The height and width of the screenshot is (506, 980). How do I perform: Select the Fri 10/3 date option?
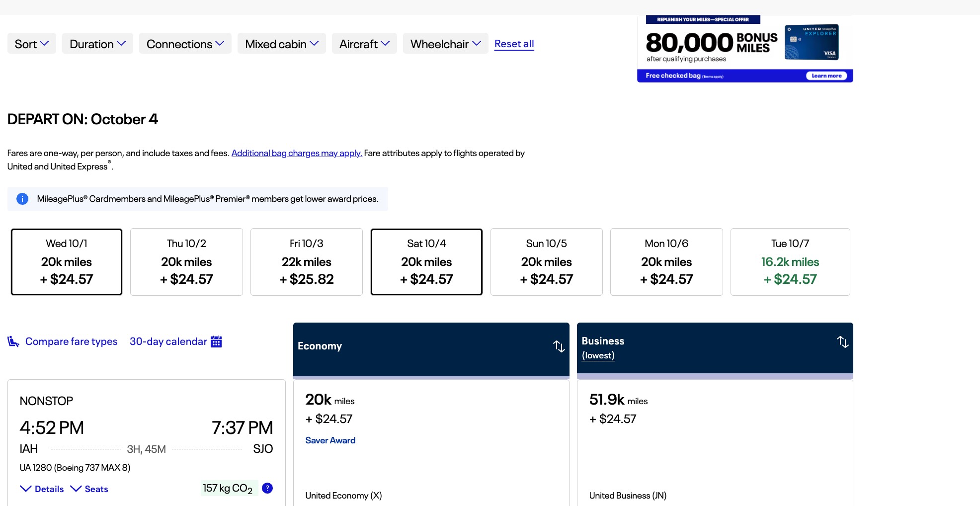306,262
